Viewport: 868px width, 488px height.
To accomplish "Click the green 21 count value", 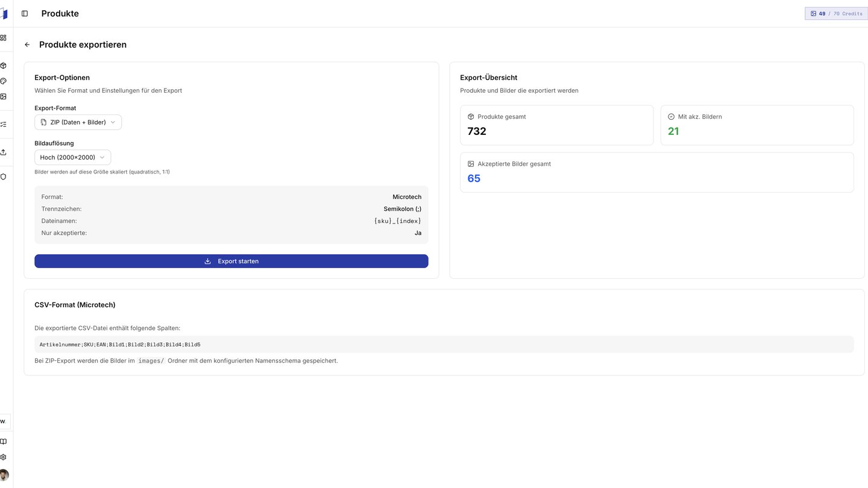I will 673,131.
